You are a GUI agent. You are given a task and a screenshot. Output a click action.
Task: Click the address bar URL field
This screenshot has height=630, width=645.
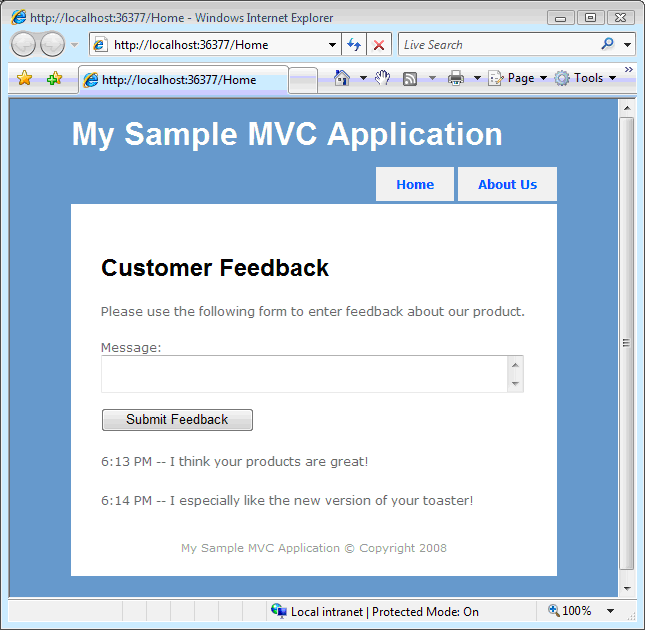click(216, 44)
